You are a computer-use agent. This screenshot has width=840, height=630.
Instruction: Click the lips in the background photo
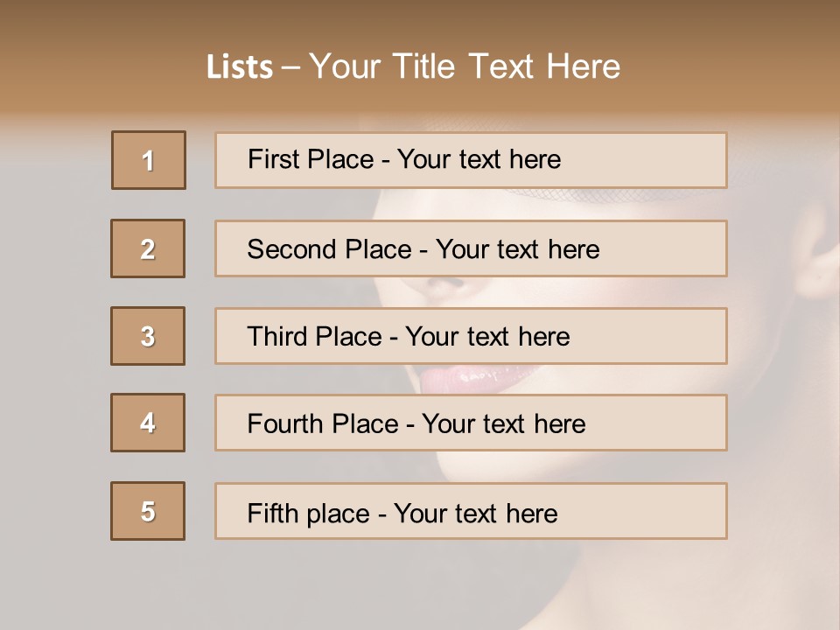(472, 380)
